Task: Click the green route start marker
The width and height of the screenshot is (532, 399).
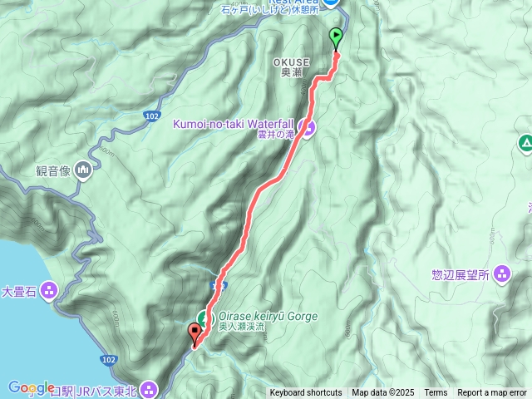Action: (336, 38)
